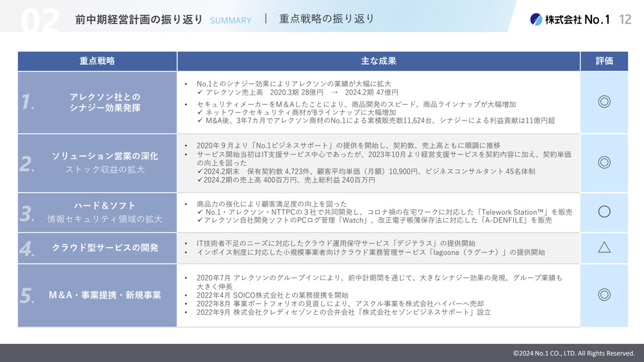This screenshot has width=644, height=362.
Task: Click the line starting 2020年9月より「No.1ビジネスサポート」
Action: coord(348,145)
